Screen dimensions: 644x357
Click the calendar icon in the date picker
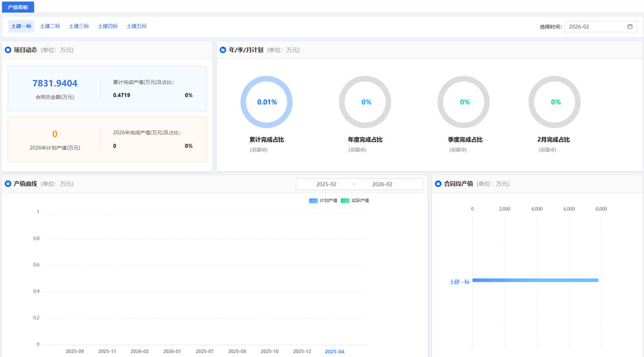(630, 26)
